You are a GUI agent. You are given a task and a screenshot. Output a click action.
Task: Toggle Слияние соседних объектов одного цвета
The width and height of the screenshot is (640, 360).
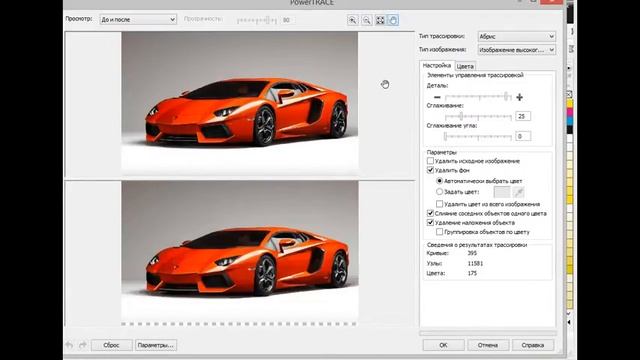(x=430, y=213)
